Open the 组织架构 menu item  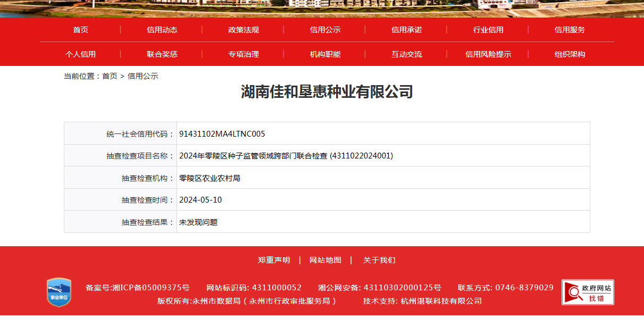tap(570, 54)
